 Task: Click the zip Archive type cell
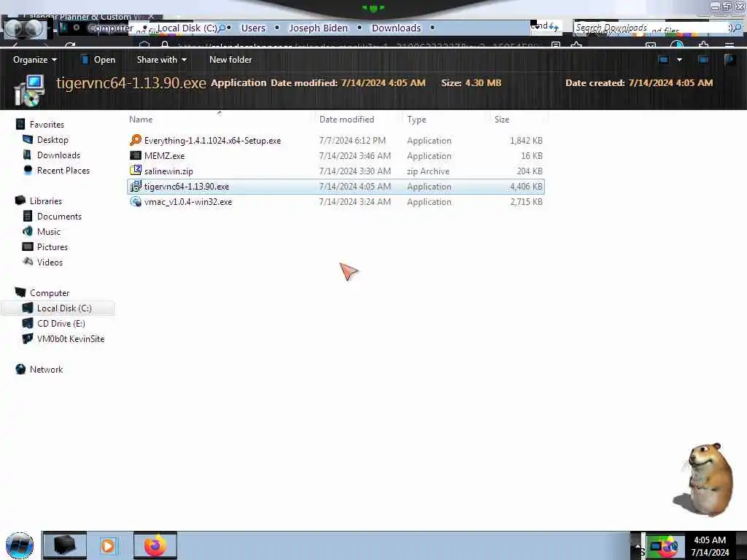[x=427, y=171]
